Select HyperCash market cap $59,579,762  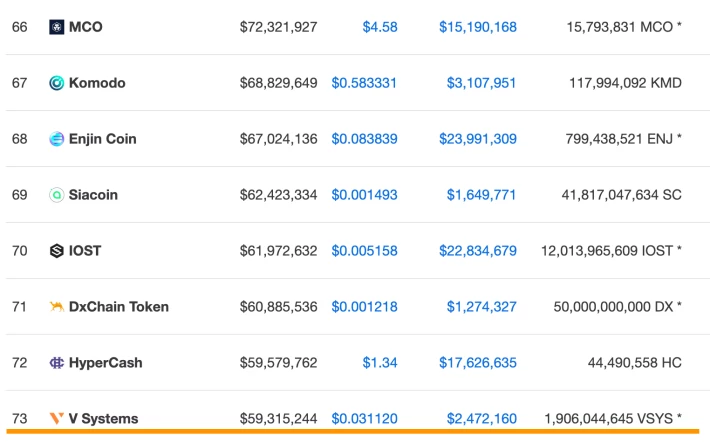[278, 363]
